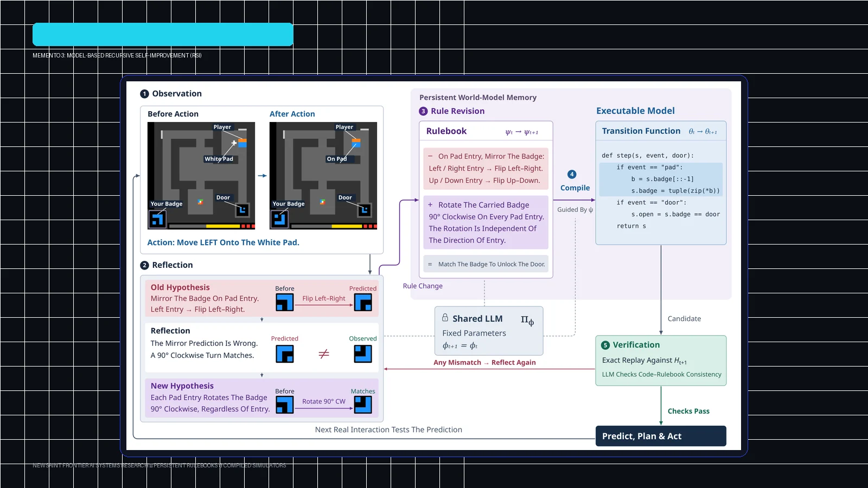Image resolution: width=868 pixels, height=488 pixels.
Task: Click the Observed badge icon in the Reflection card
Action: pyautogui.click(x=363, y=354)
